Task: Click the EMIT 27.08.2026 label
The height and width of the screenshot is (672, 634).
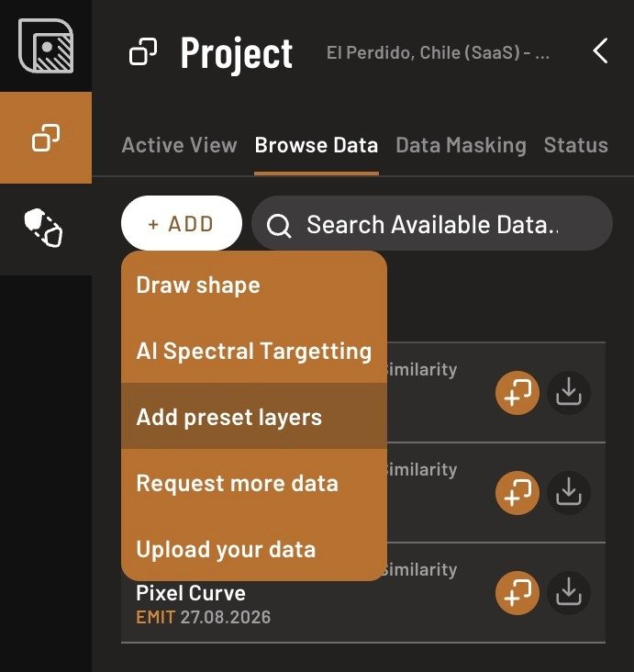Action: coord(203,617)
